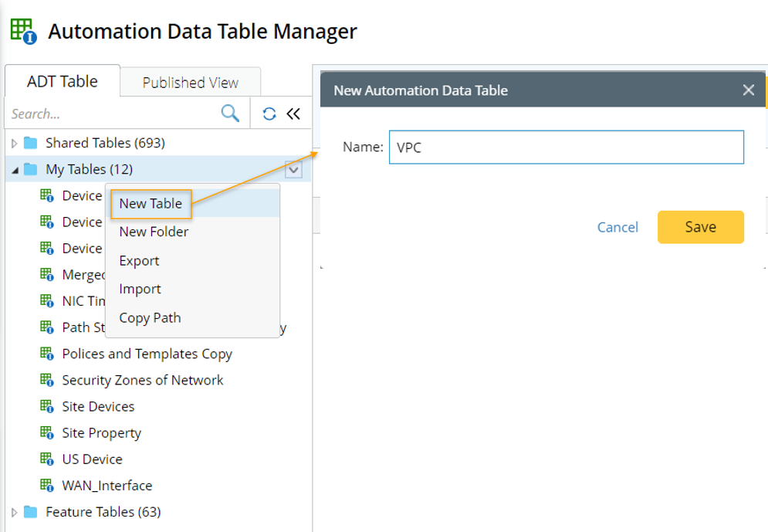The width and height of the screenshot is (768, 532).
Task: Click the refresh tables icon
Action: pyautogui.click(x=269, y=114)
